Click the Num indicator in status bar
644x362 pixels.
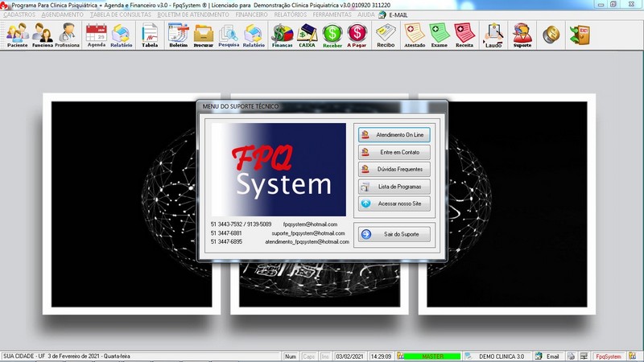291,356
